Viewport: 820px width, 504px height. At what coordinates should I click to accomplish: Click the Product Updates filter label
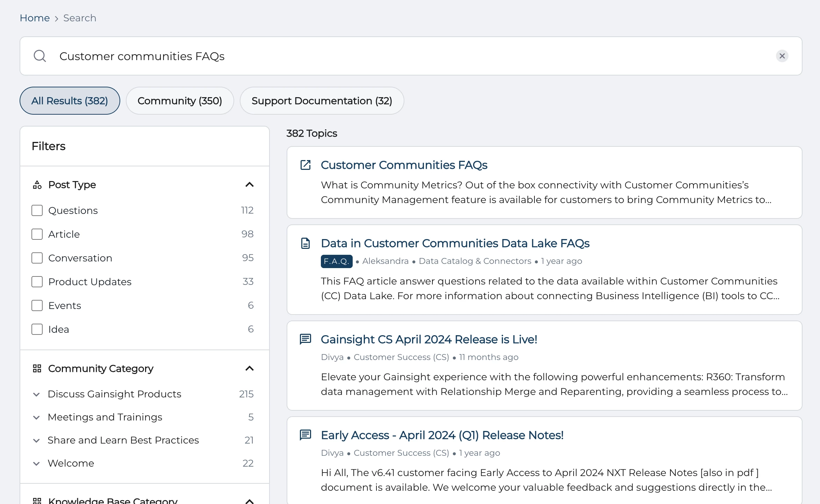point(90,282)
